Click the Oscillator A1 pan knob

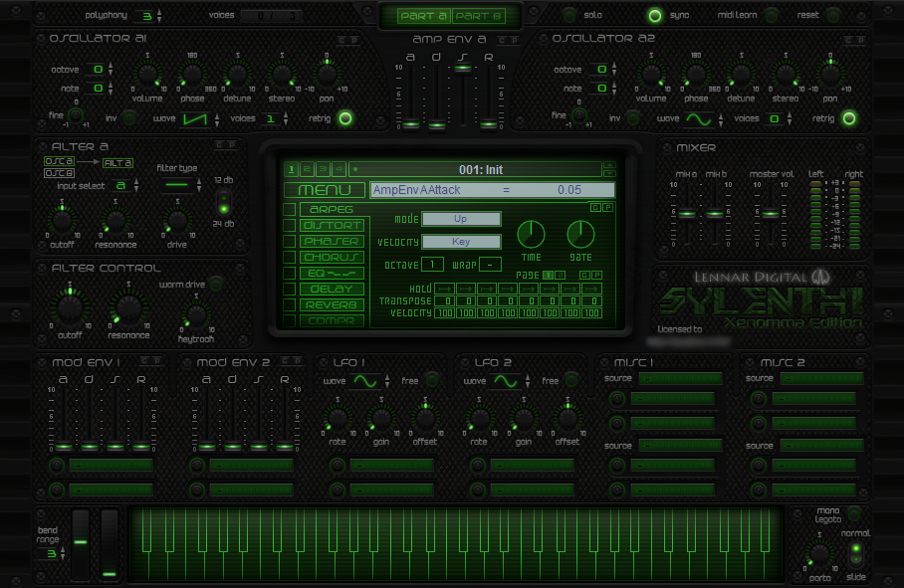327,75
